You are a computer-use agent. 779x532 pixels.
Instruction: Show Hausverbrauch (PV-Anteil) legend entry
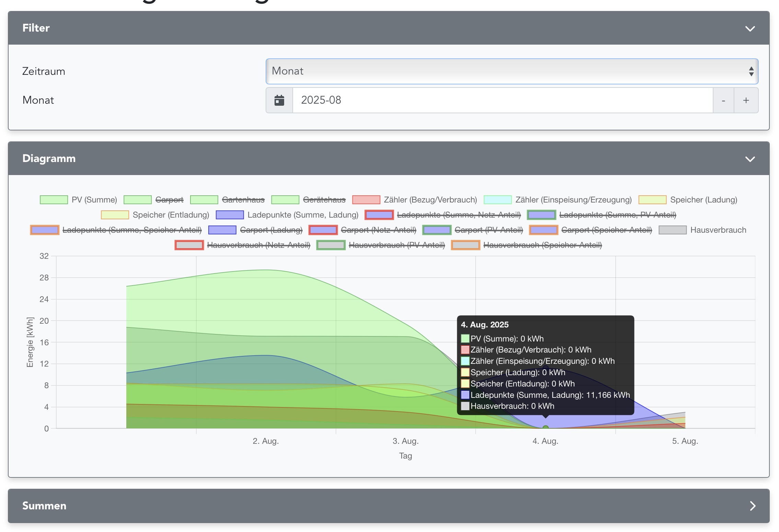(x=396, y=245)
